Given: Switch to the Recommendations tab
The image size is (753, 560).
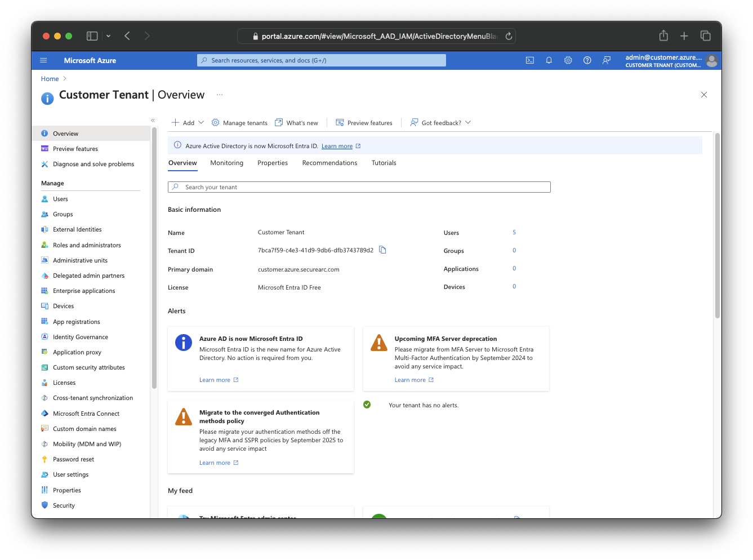Looking at the screenshot, I should [329, 163].
